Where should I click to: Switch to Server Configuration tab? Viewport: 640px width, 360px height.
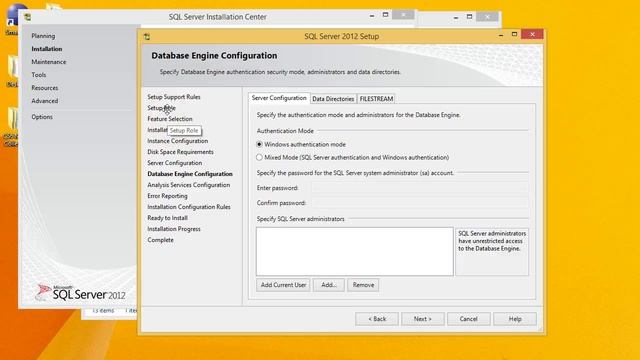point(279,98)
